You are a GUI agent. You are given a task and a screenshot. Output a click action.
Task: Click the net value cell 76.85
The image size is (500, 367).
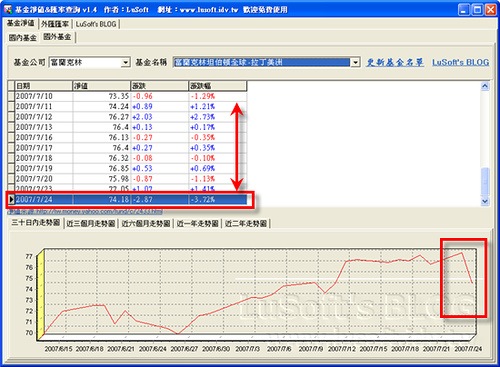tap(101, 169)
